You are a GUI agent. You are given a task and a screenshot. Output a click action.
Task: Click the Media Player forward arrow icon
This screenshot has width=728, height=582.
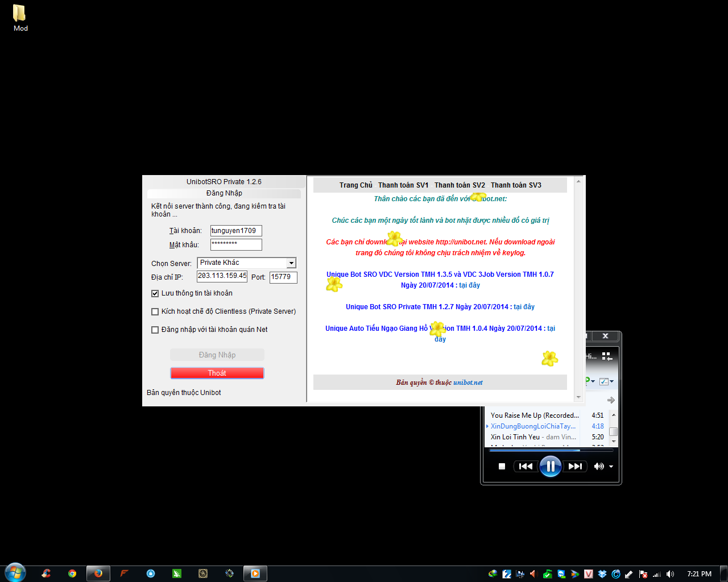pyautogui.click(x=611, y=400)
